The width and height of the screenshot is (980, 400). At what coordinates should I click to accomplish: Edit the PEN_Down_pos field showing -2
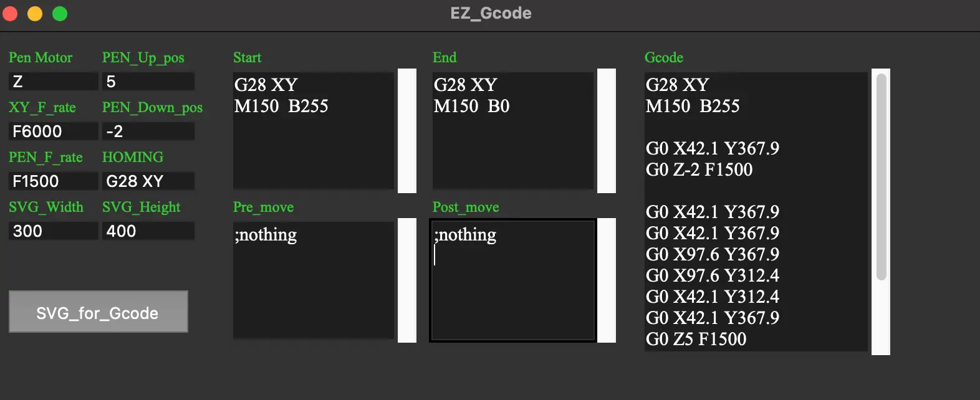(148, 131)
